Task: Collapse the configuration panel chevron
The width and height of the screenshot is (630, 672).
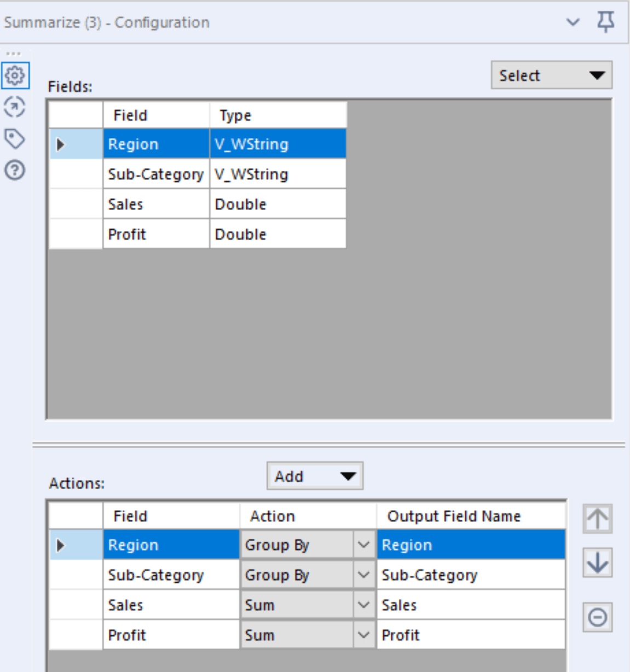Action: pyautogui.click(x=573, y=22)
